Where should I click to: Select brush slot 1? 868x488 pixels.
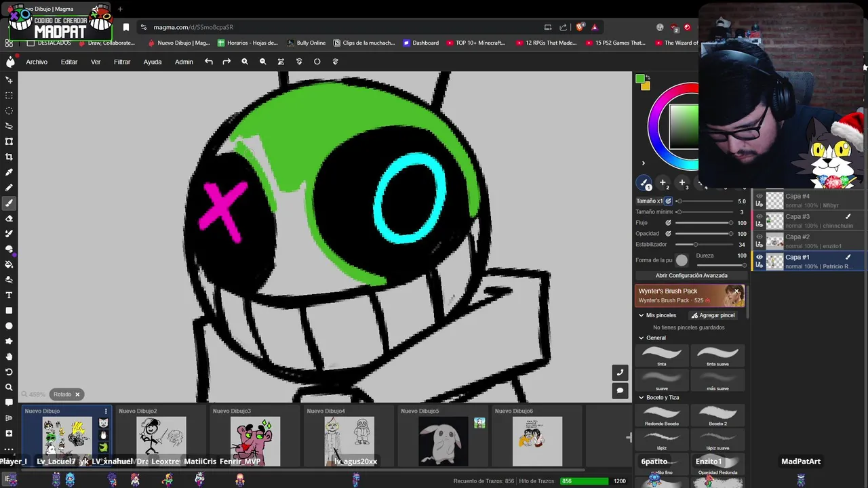644,183
